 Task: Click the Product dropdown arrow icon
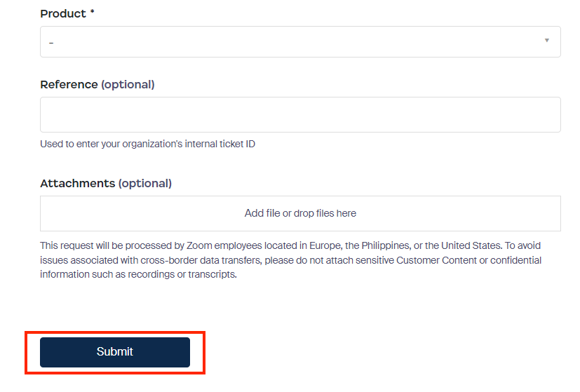[x=546, y=41]
